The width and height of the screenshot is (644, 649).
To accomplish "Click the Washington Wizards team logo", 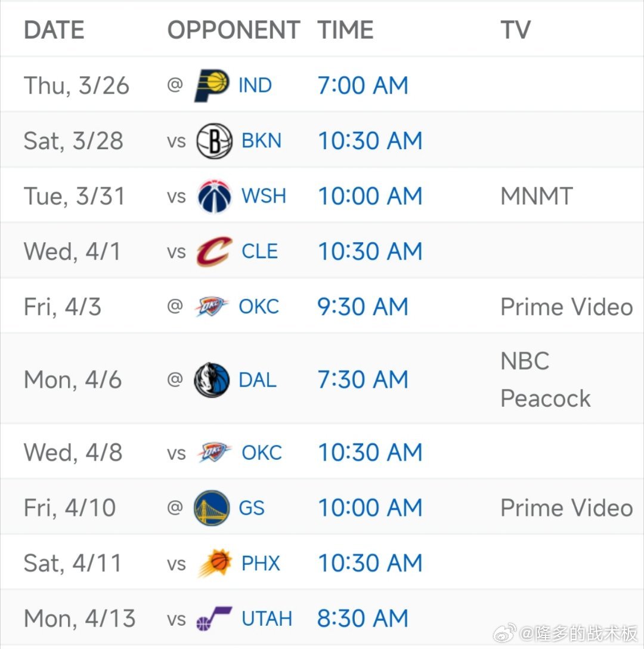I will point(214,196).
